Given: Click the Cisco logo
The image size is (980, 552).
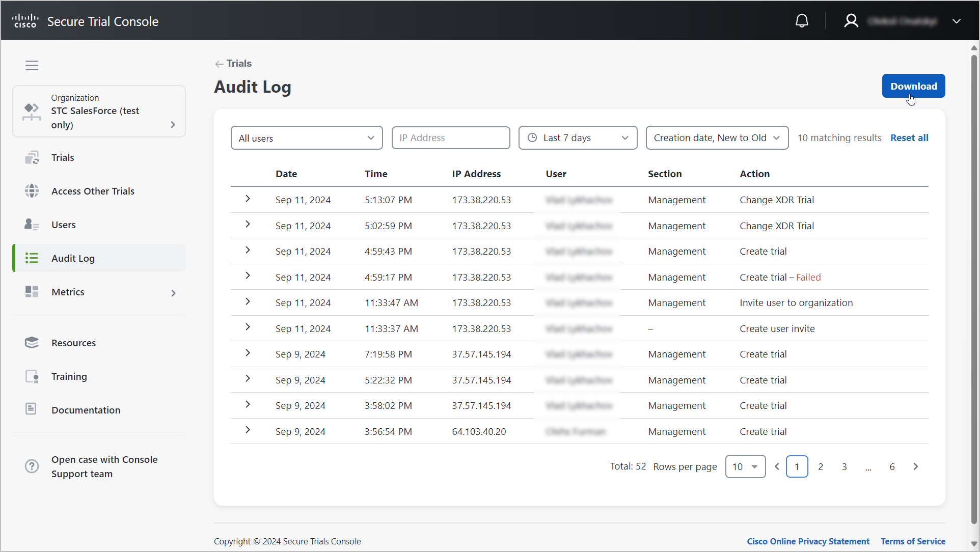Looking at the screenshot, I should point(25,21).
